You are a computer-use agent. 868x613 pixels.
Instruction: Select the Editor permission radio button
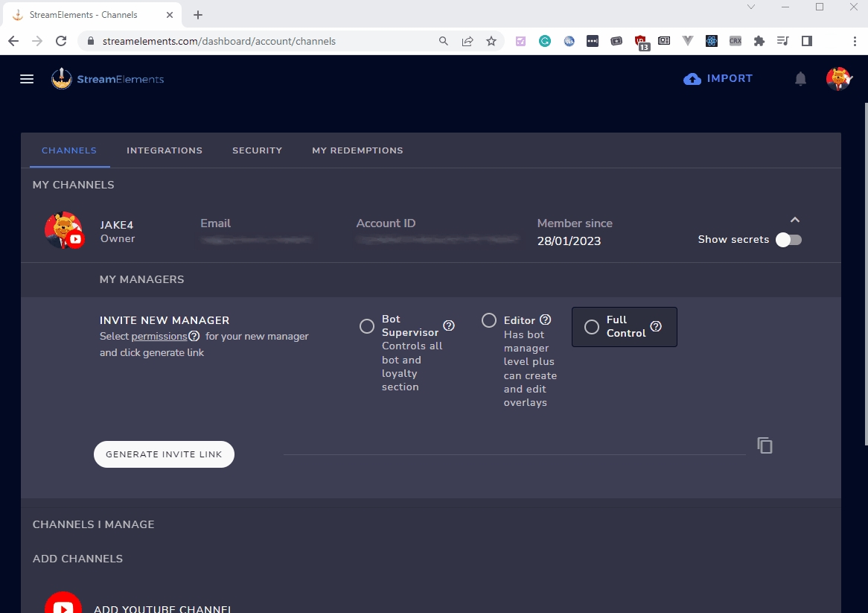pos(489,320)
